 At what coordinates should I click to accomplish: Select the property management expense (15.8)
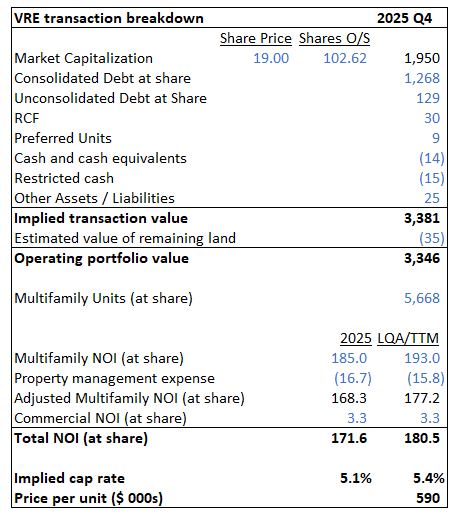(x=426, y=378)
